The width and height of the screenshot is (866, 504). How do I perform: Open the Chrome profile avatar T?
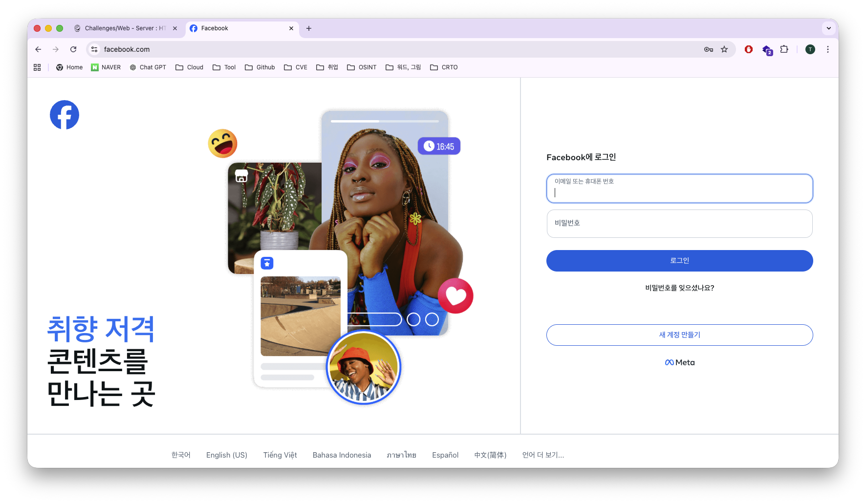pos(810,49)
